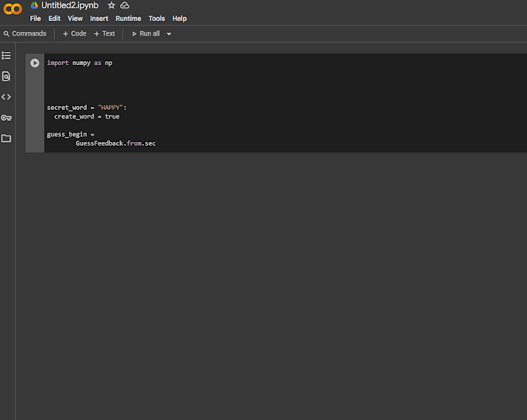Open the Runtime menu
The image size is (527, 420).
tap(128, 19)
